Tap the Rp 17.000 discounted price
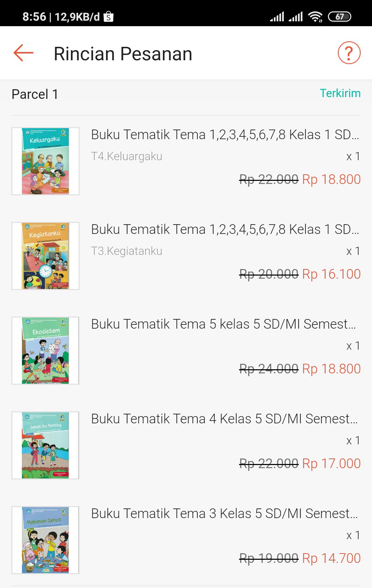372x588 pixels. point(331,464)
